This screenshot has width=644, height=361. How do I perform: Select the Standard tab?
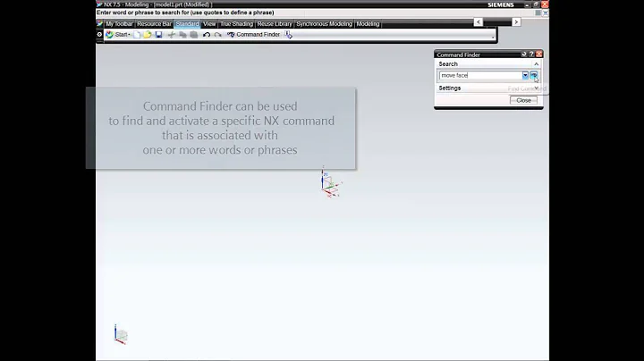[187, 24]
